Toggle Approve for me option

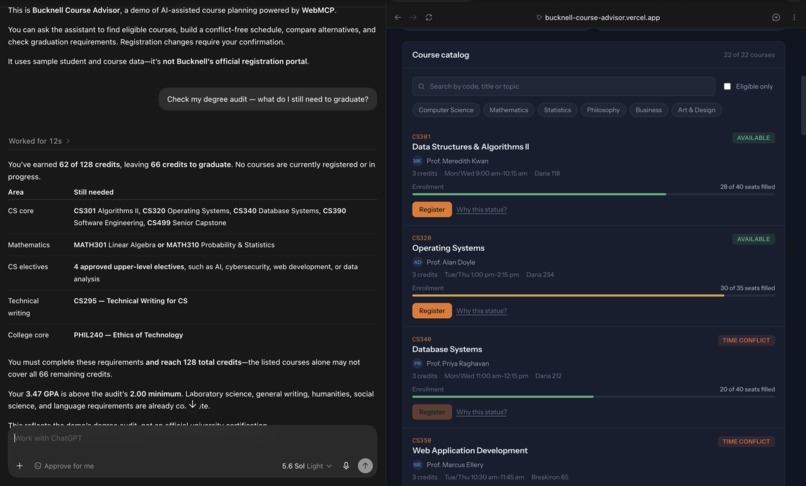click(x=64, y=466)
